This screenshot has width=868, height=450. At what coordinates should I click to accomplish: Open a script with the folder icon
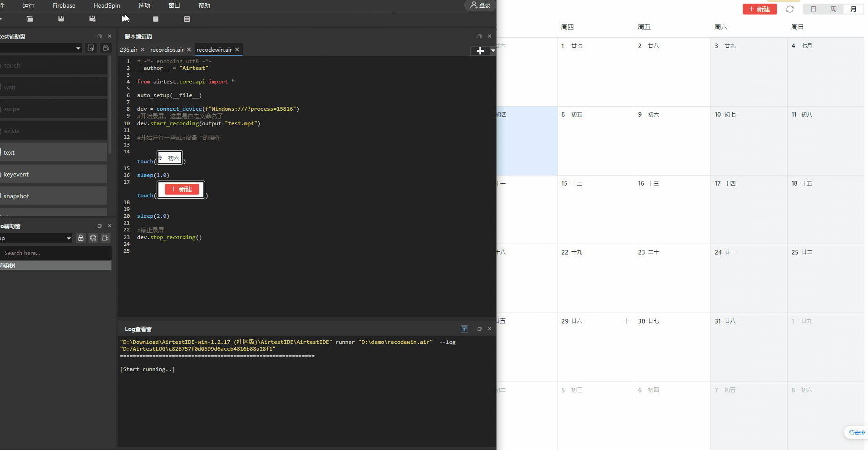[30, 19]
